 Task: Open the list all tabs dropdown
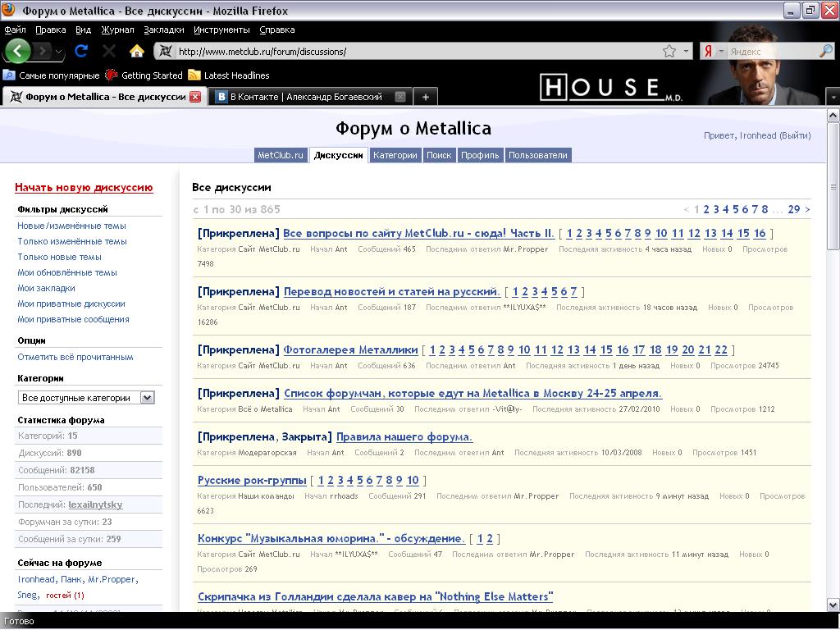pos(833,97)
